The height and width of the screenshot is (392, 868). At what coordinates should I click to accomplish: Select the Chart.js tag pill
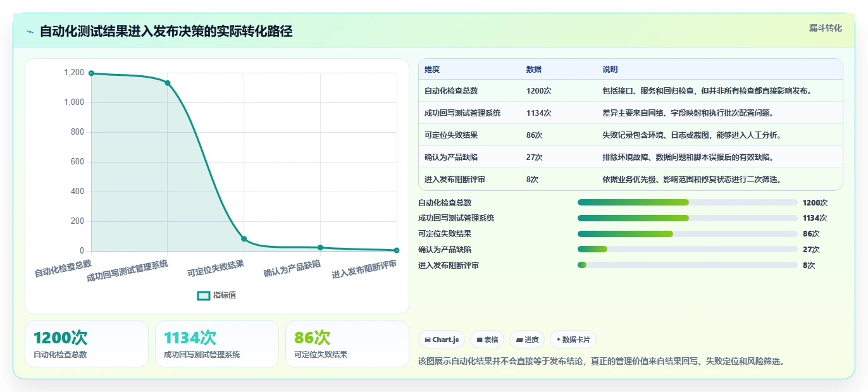[442, 340]
